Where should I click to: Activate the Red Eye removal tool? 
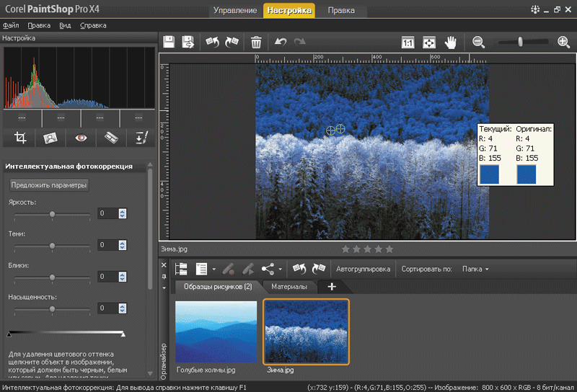(x=81, y=137)
